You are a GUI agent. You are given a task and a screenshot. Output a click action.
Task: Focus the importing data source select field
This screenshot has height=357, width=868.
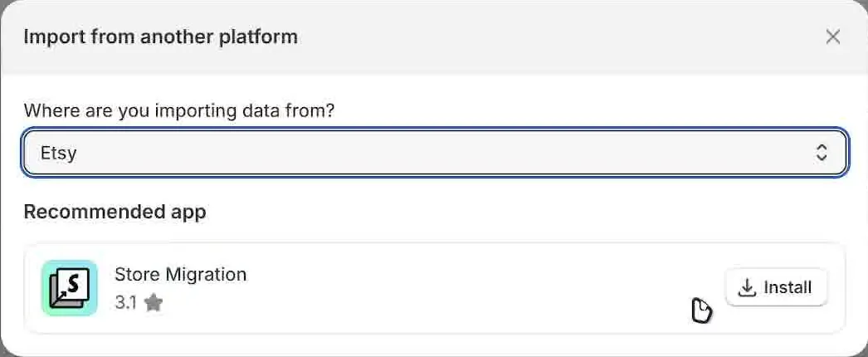click(x=435, y=152)
